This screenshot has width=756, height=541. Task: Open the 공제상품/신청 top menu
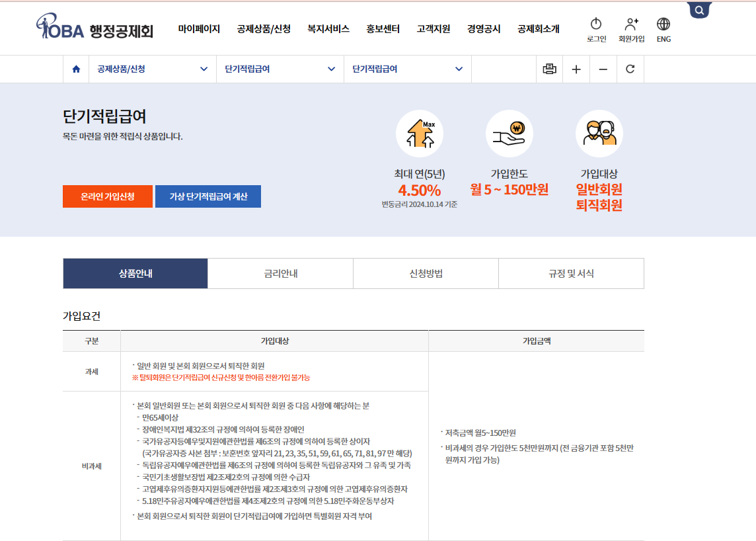pos(264,29)
